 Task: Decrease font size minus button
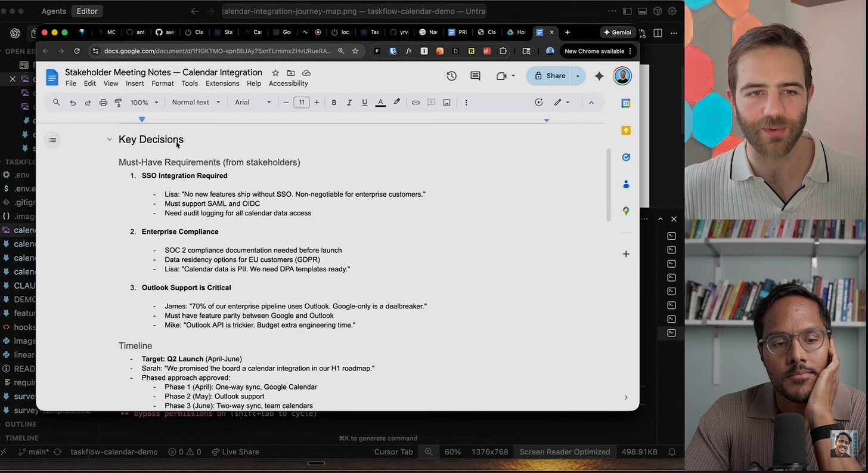click(x=286, y=103)
